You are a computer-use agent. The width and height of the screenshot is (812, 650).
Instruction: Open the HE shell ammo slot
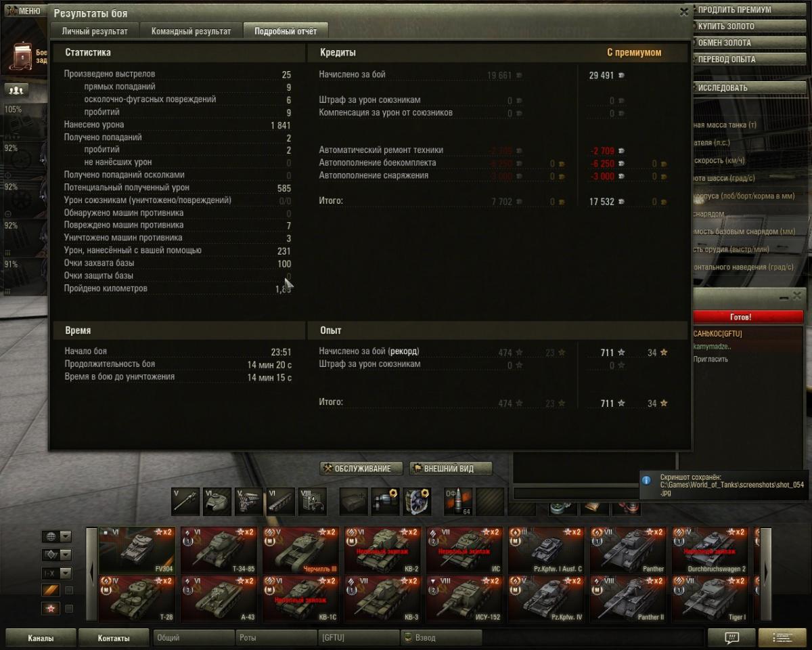click(x=457, y=501)
